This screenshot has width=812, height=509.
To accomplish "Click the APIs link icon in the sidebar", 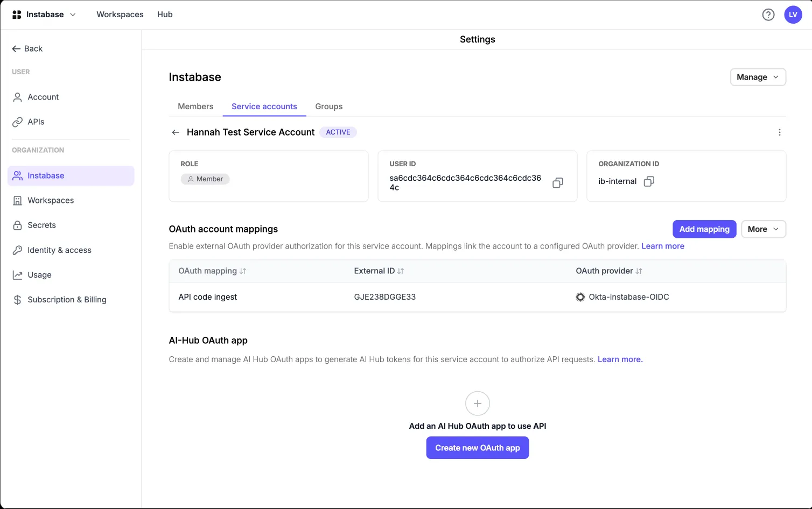I will pyautogui.click(x=17, y=122).
